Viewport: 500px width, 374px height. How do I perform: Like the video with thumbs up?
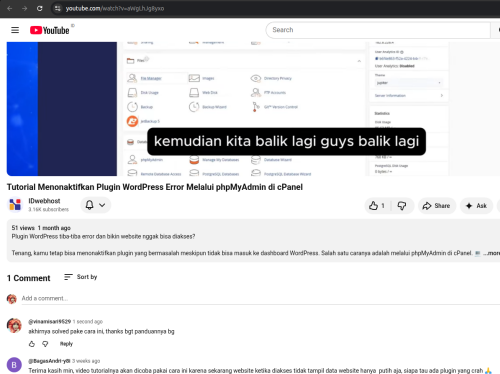(377, 206)
